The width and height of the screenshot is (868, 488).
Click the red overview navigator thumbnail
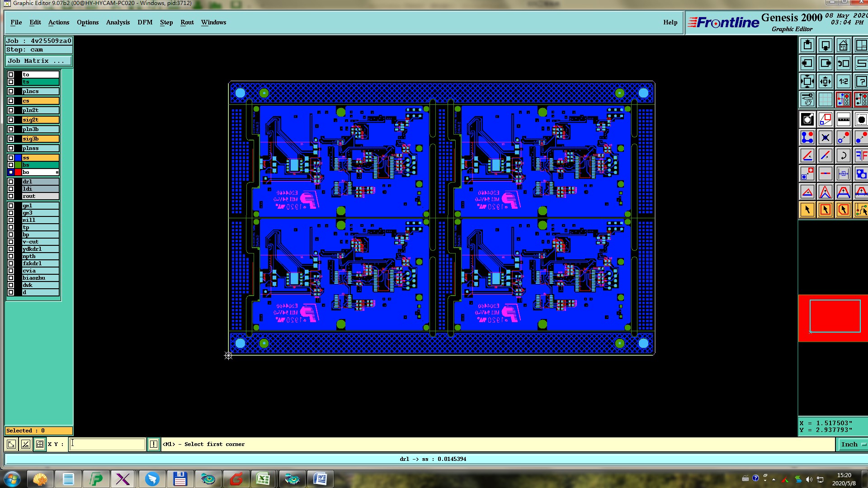pyautogui.click(x=833, y=318)
